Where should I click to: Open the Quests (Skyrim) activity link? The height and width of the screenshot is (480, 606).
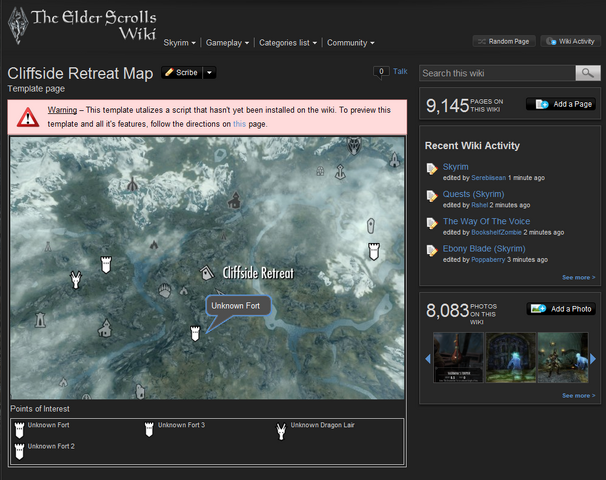(x=473, y=194)
